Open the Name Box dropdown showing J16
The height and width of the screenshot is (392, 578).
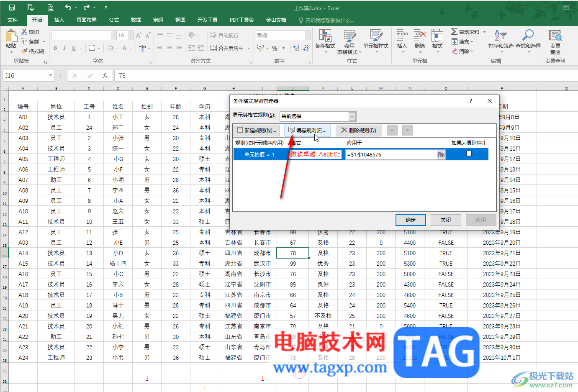[x=50, y=76]
